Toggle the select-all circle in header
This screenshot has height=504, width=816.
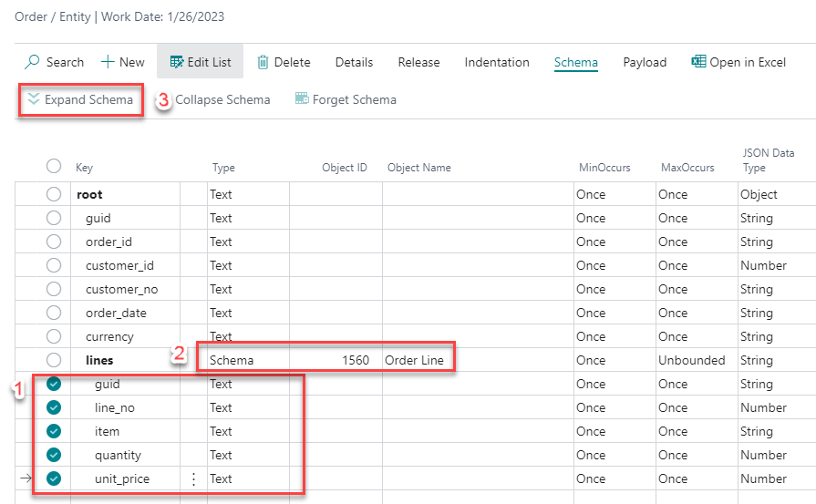pyautogui.click(x=54, y=166)
